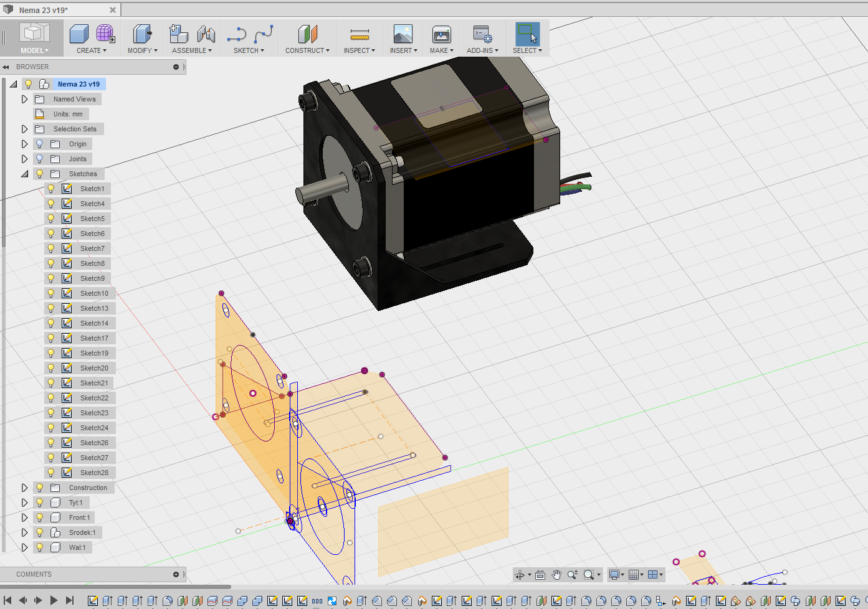Select the Make 3D print icon
The height and width of the screenshot is (609, 868).
click(441, 34)
